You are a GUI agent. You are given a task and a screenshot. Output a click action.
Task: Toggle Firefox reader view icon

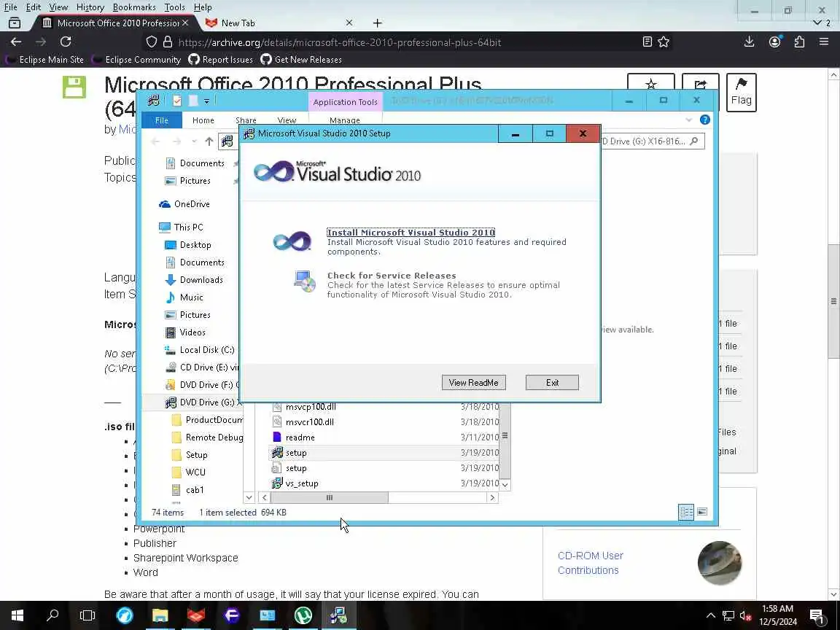pyautogui.click(x=647, y=42)
